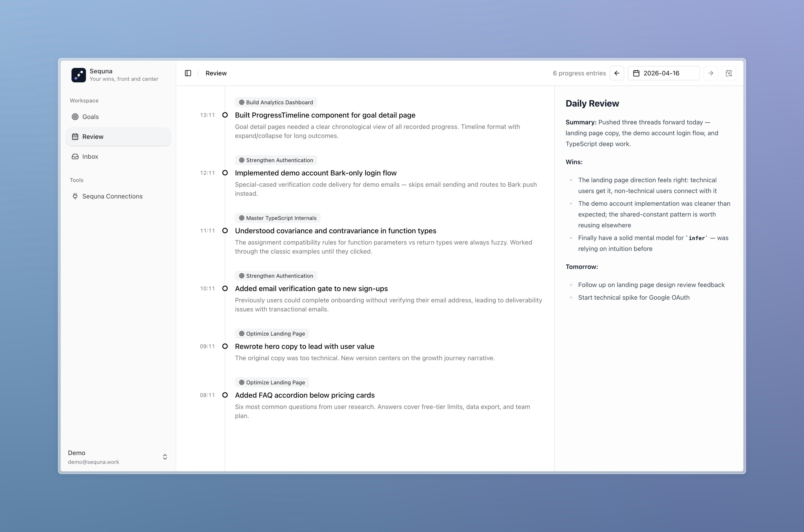Screen dimensions: 804x532
Task: Click the 10:11 timeline marker dot
Action: coord(225,288)
